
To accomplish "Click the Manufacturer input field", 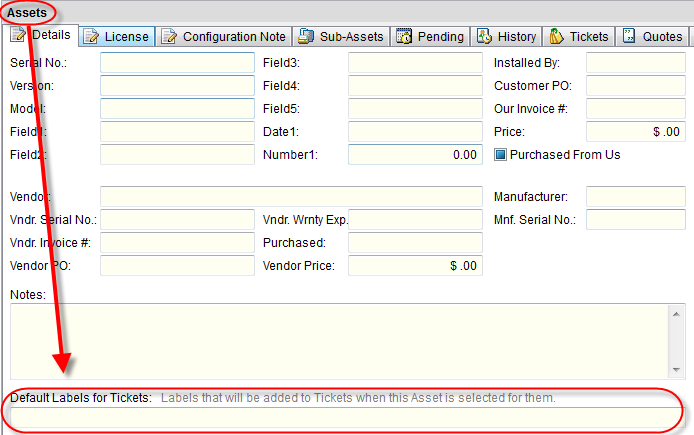I will pos(635,197).
